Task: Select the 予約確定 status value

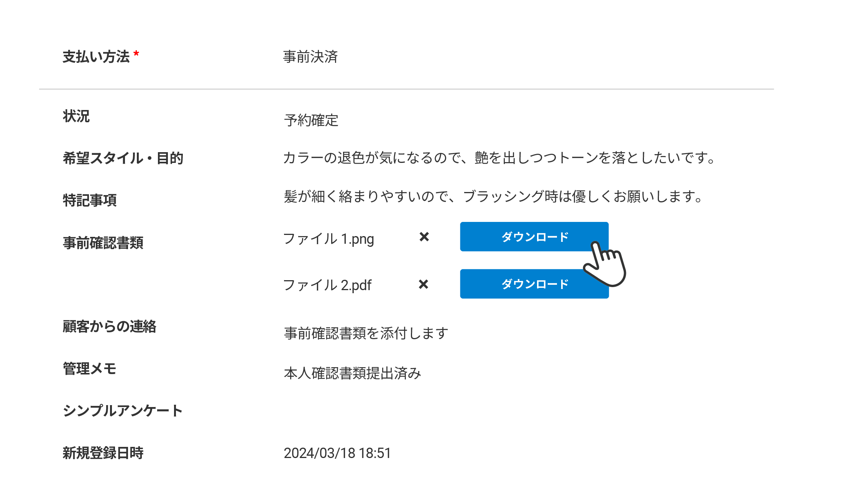Action: coord(311,120)
